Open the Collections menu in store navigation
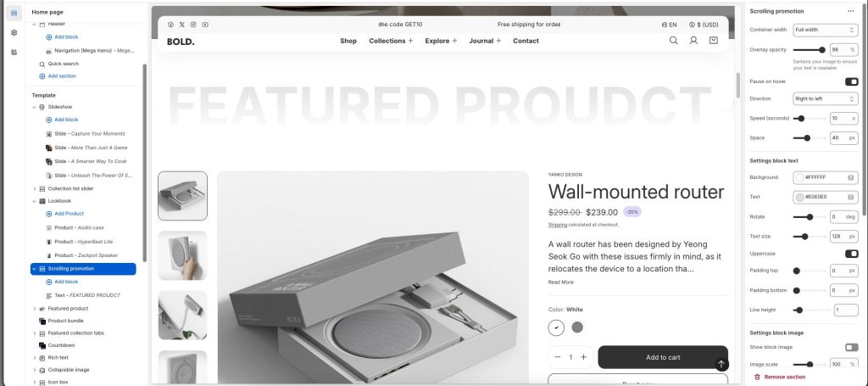Viewport: 868px width, 386px height. tap(391, 41)
